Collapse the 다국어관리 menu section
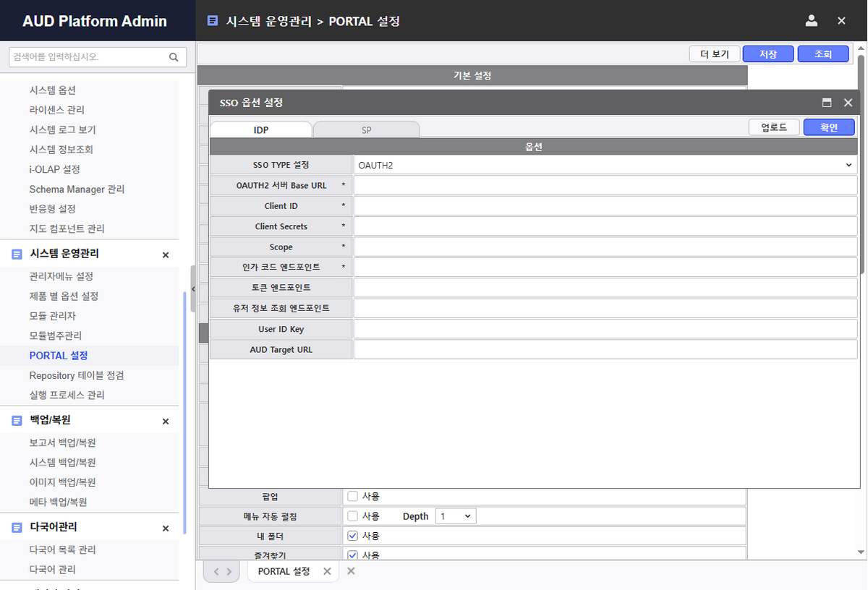 pos(166,528)
